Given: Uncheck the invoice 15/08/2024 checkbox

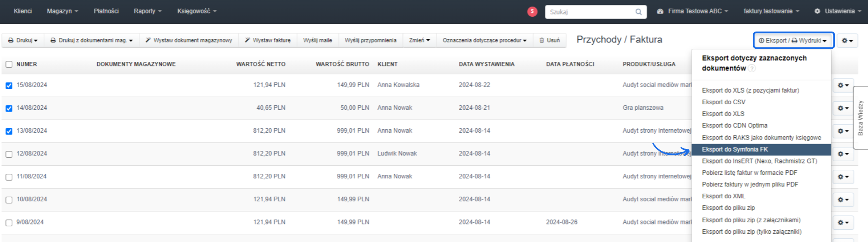Looking at the screenshot, I should coord(9,85).
